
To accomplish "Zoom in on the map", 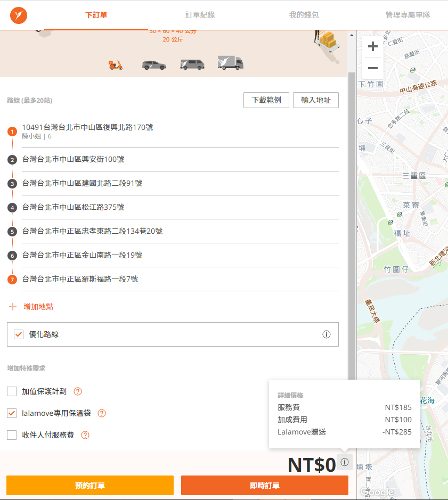I will 373,46.
